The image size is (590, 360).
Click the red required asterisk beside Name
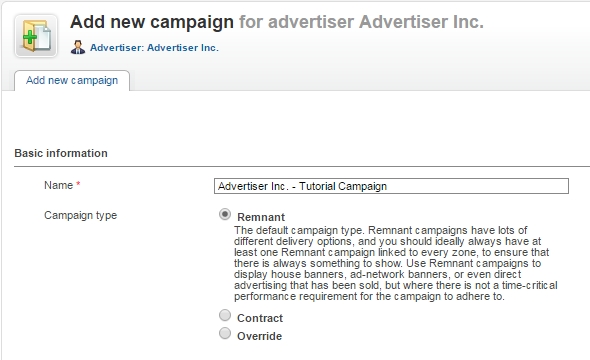point(78,184)
